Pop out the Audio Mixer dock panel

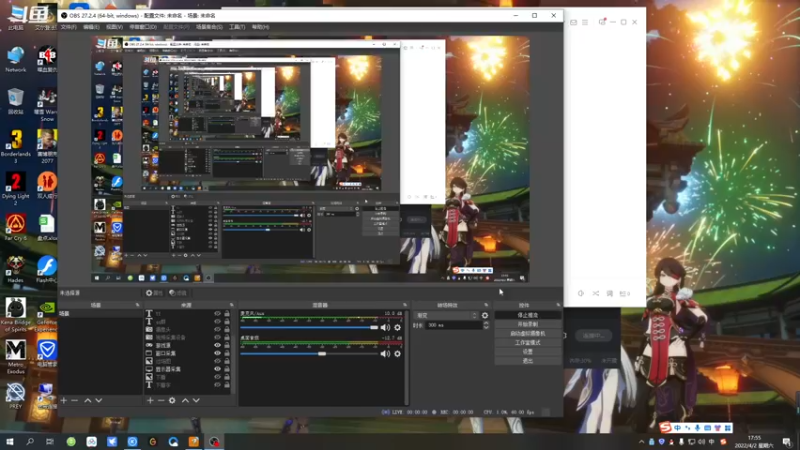click(x=405, y=305)
